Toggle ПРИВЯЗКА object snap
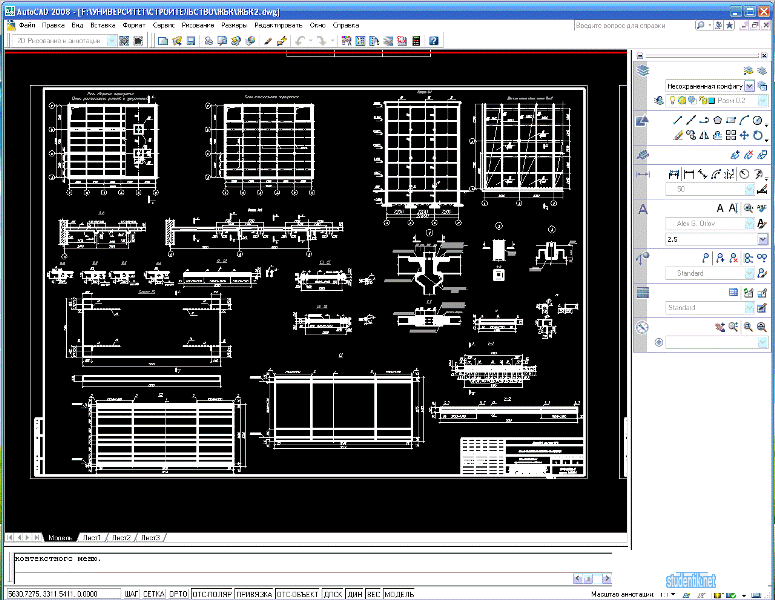The width and height of the screenshot is (775, 600). pyautogui.click(x=254, y=594)
